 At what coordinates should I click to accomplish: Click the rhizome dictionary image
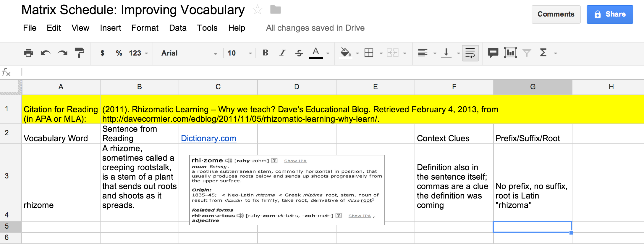point(287,190)
